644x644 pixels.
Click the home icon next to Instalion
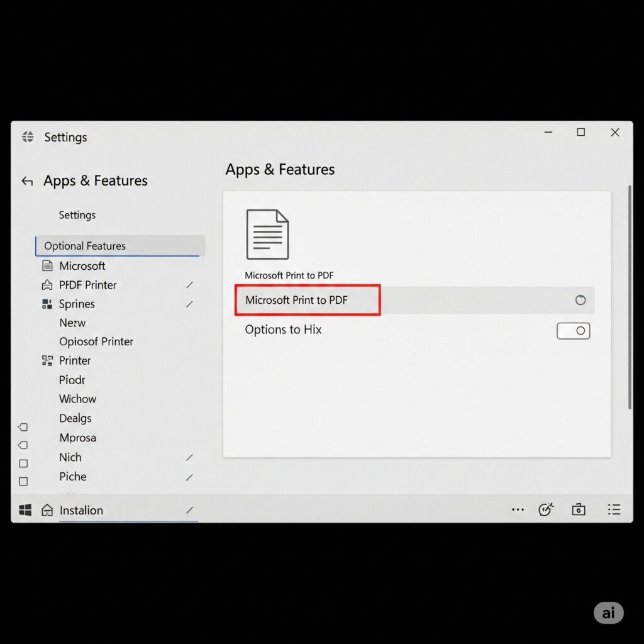47,510
